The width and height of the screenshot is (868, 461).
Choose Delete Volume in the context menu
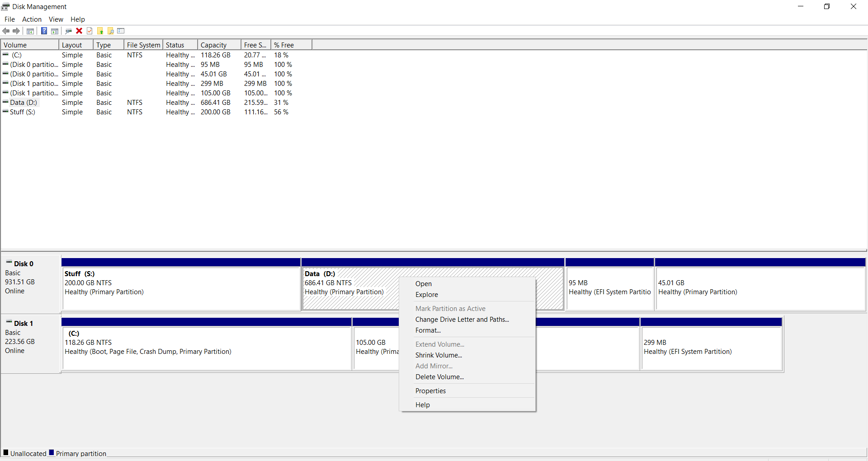click(x=439, y=377)
